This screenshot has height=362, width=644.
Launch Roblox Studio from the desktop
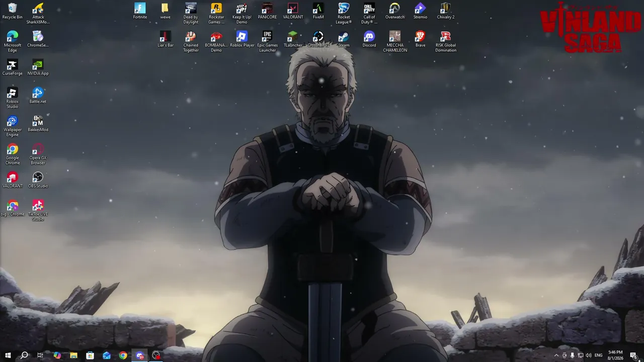[x=13, y=98]
